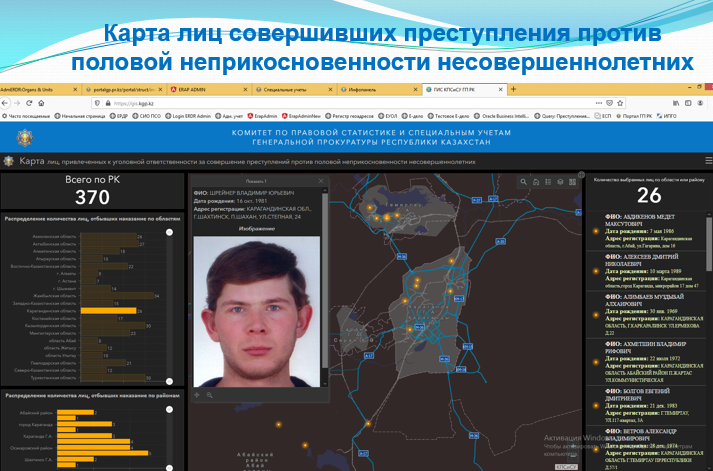Open Портал ГП РК bookmark
The width and height of the screenshot is (713, 471).
pos(634,116)
